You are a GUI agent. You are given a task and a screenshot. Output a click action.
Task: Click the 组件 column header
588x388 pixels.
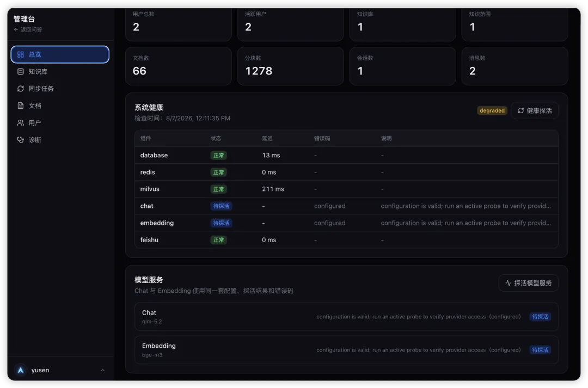click(145, 138)
